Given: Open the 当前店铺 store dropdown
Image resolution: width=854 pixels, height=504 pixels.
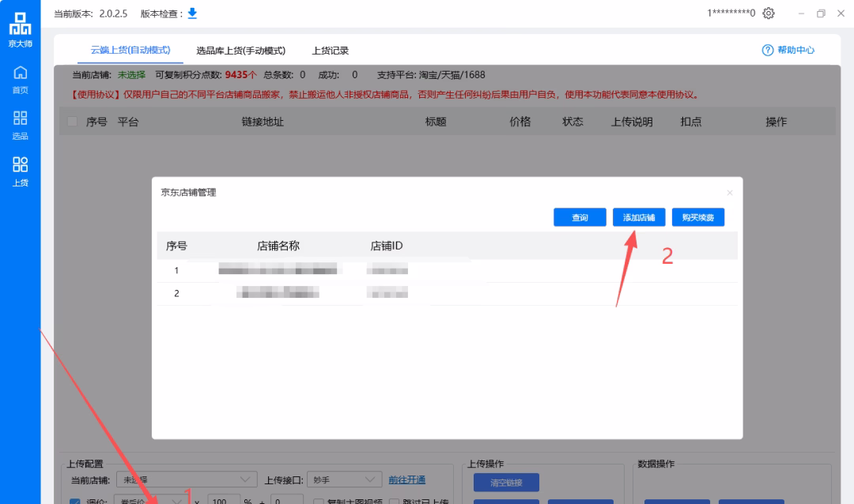Looking at the screenshot, I should click(186, 479).
